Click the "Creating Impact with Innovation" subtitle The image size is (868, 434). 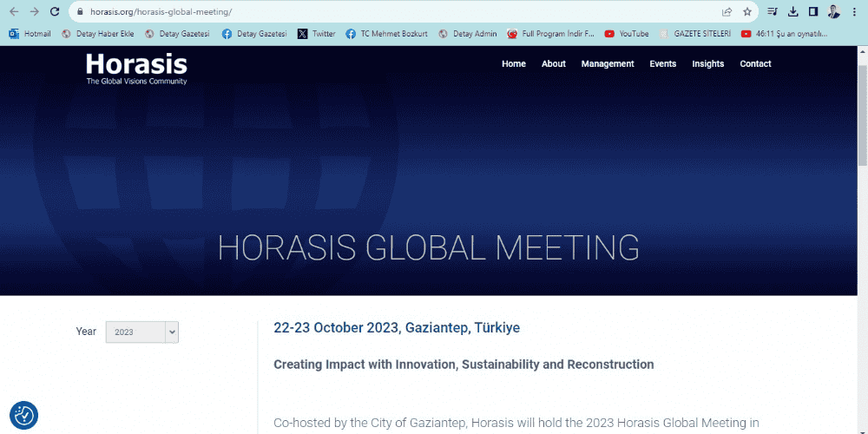(464, 365)
